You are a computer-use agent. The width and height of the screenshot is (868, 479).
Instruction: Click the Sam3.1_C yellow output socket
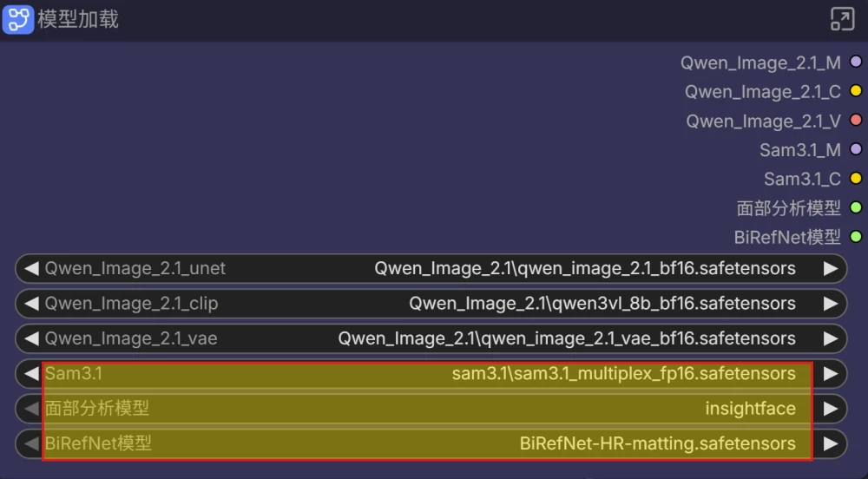tap(856, 178)
